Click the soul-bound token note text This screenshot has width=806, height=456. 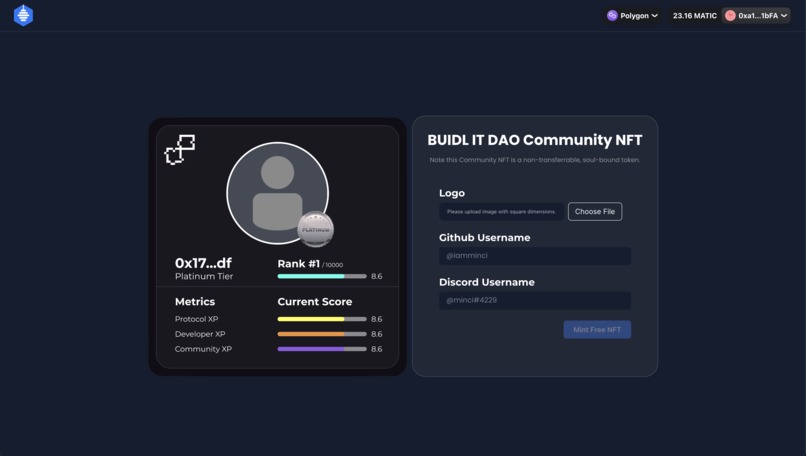tap(535, 160)
